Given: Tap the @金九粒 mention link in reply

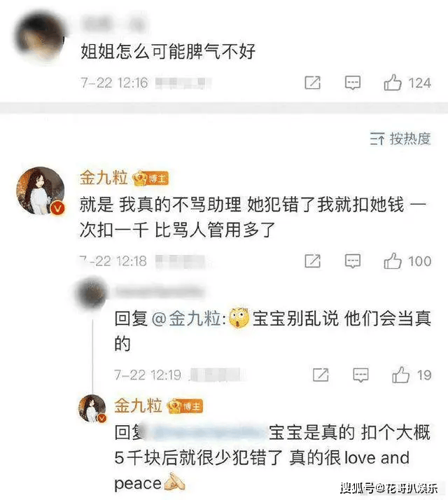Looking at the screenshot, I should pos(187,319).
